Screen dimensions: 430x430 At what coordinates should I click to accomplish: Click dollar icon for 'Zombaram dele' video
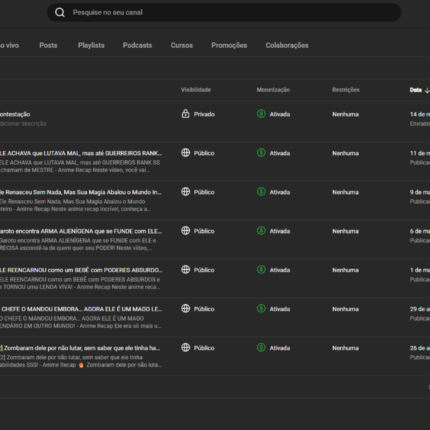coord(261,347)
